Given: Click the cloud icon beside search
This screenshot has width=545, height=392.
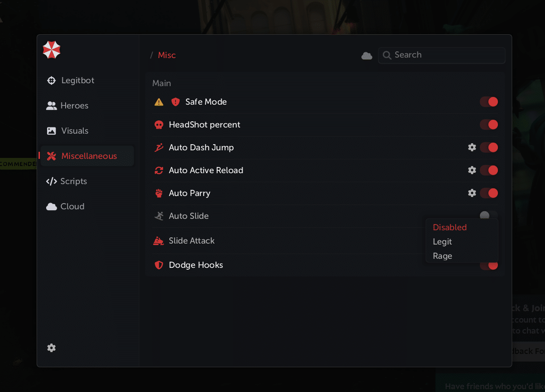Looking at the screenshot, I should [x=367, y=56].
